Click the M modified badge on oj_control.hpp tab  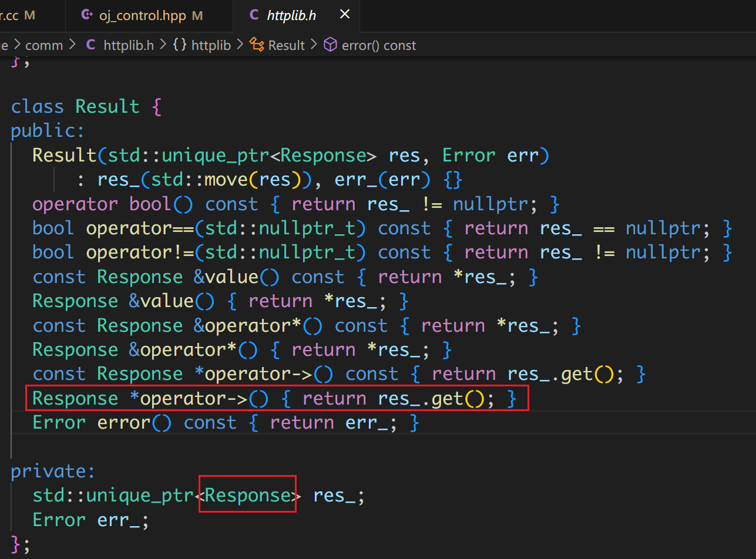coord(197,16)
